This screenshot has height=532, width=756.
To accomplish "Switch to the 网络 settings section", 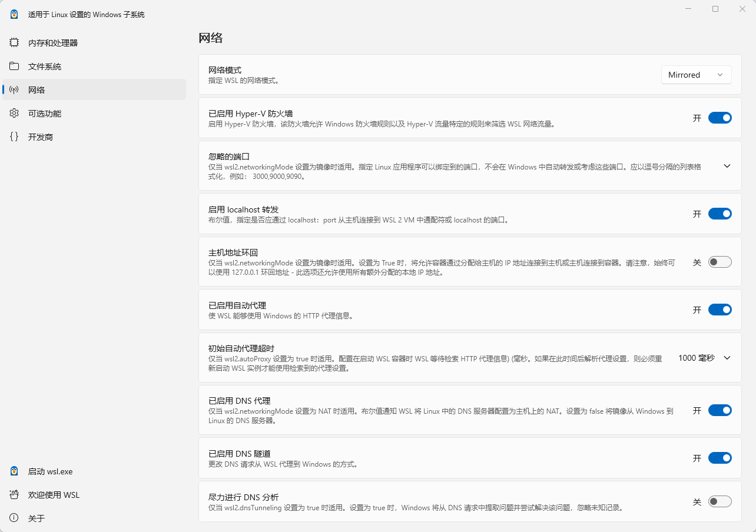I will coord(37,89).
